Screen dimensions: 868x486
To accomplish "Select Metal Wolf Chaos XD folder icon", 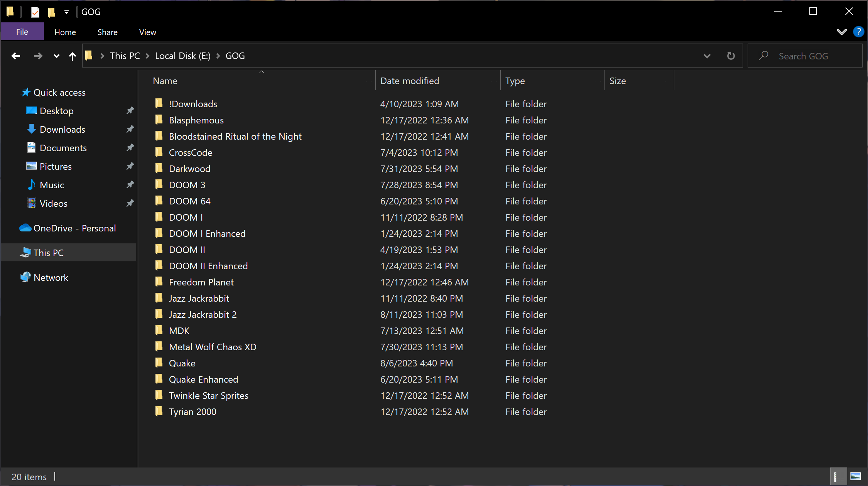I will 159,346.
